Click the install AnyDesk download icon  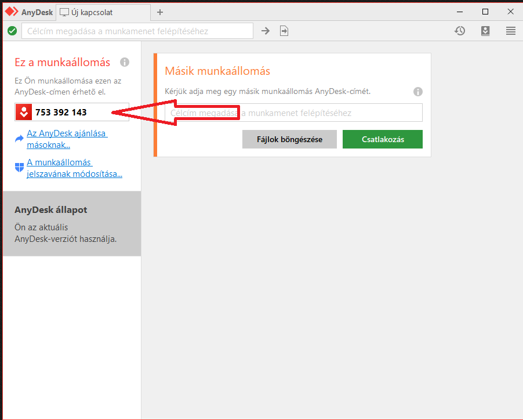485,31
